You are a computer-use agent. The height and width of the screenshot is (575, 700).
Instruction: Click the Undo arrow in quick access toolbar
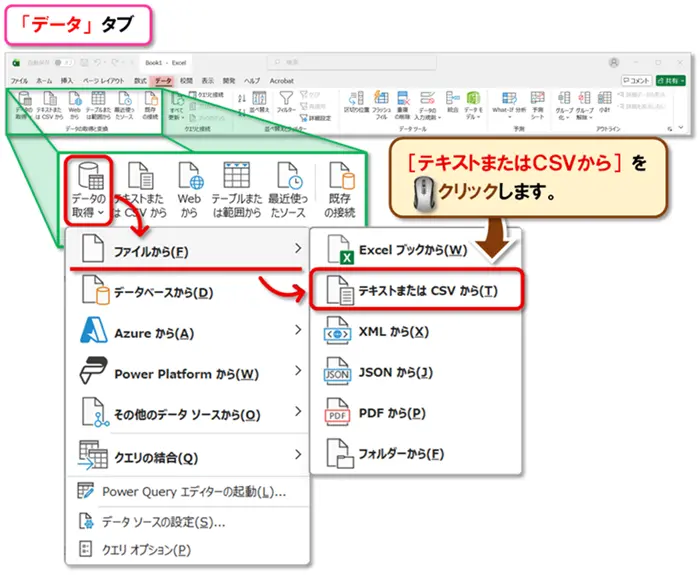98,62
